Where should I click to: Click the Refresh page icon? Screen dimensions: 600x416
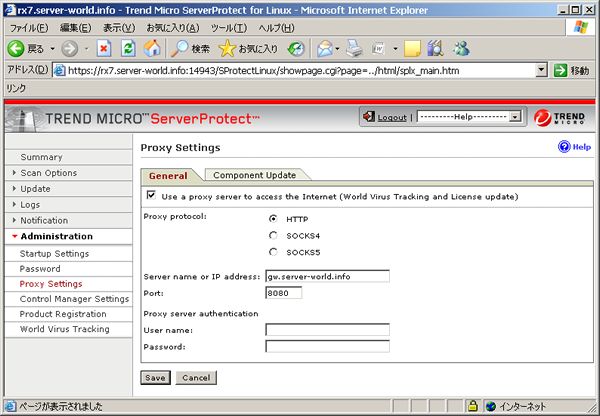(x=128, y=48)
